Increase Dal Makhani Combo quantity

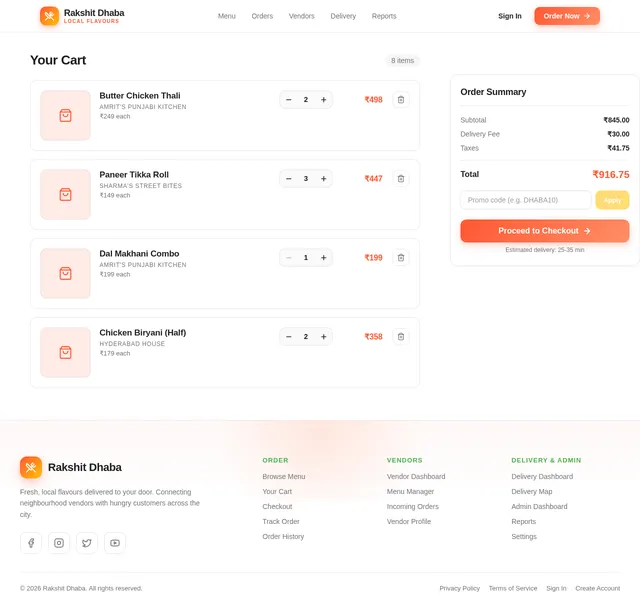[x=323, y=258]
